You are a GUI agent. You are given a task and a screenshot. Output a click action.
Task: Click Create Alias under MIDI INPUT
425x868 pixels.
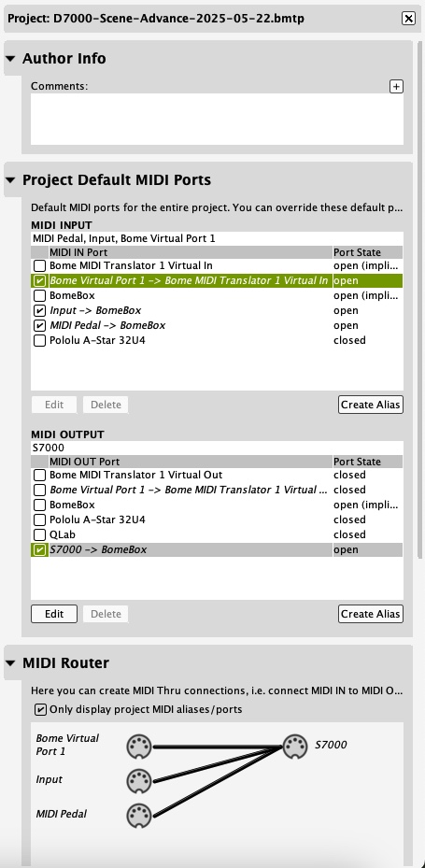coord(370,405)
